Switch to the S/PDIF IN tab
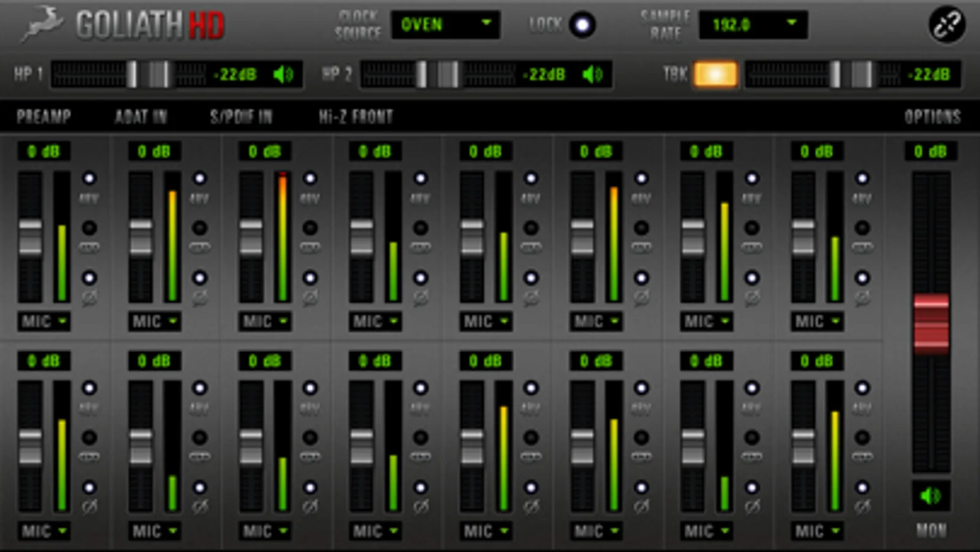The width and height of the screenshot is (980, 552). coord(241,117)
